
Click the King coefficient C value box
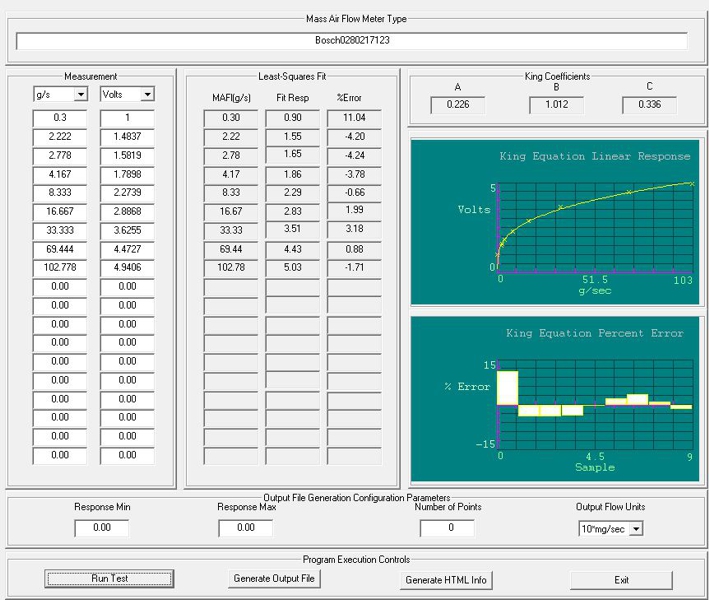649,105
